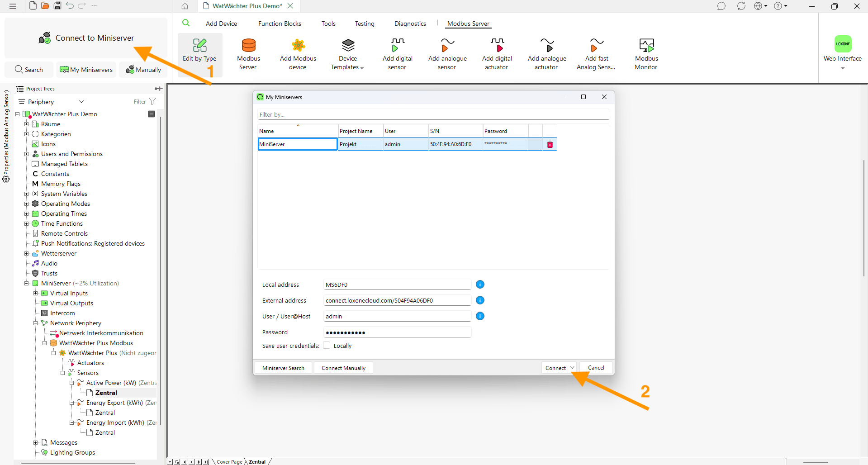The image size is (868, 465).
Task: Click the Password input field
Action: [x=398, y=332]
